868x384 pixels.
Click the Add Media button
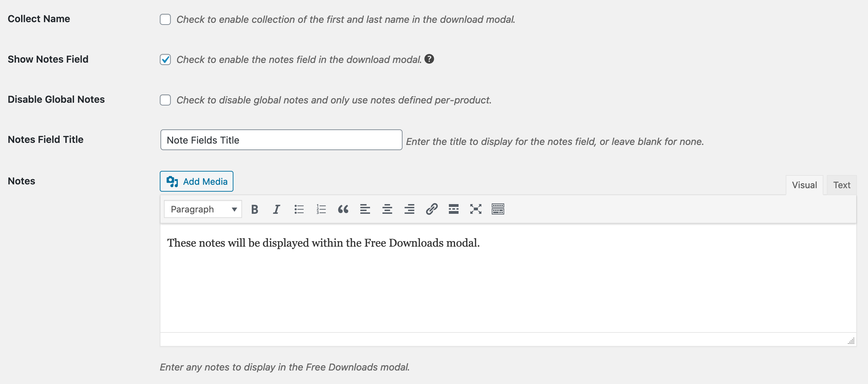(x=196, y=181)
